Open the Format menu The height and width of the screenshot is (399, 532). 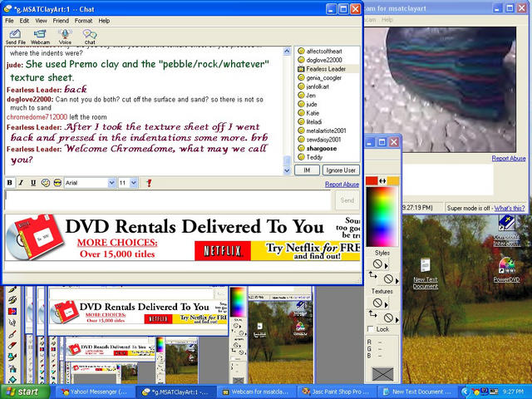tap(83, 21)
